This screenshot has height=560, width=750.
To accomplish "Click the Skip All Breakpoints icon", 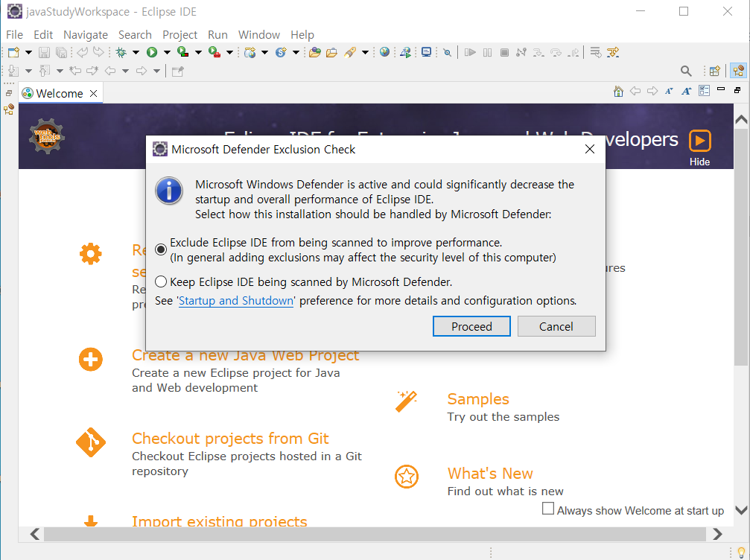I will click(447, 52).
